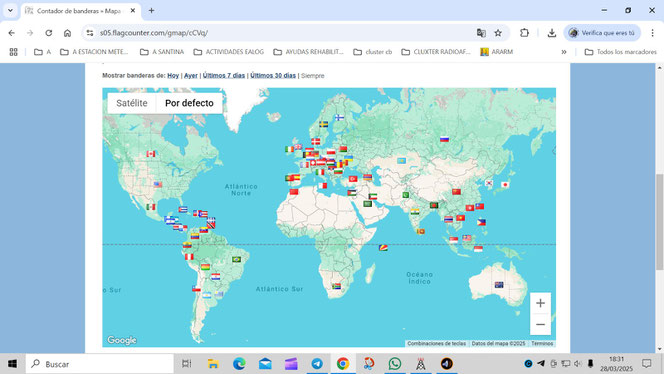Click the Japan flag marker on map

click(505, 185)
